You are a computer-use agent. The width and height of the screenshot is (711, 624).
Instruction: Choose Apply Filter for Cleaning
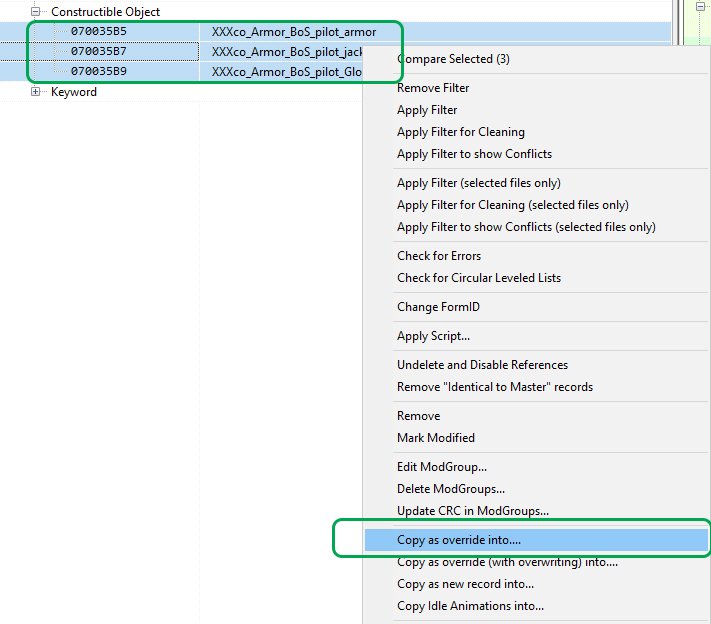tap(460, 132)
